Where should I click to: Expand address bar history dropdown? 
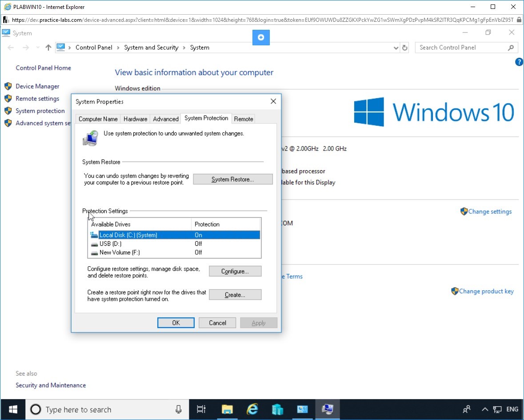396,48
